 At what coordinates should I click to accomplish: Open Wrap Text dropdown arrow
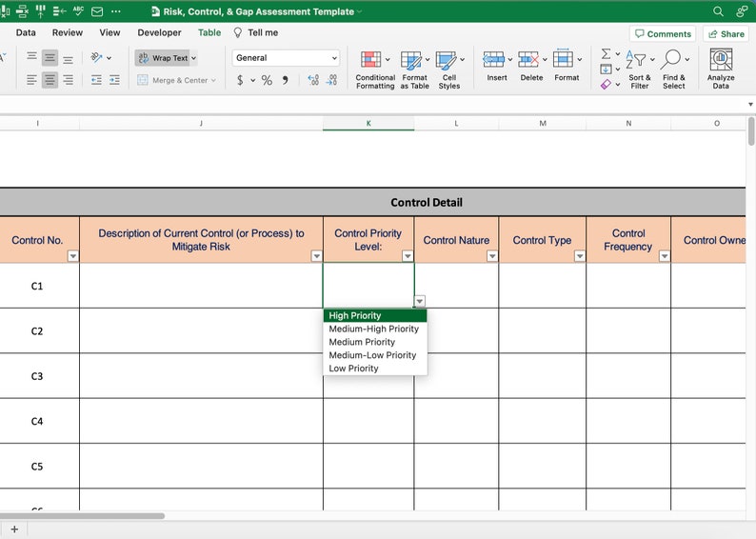(194, 58)
